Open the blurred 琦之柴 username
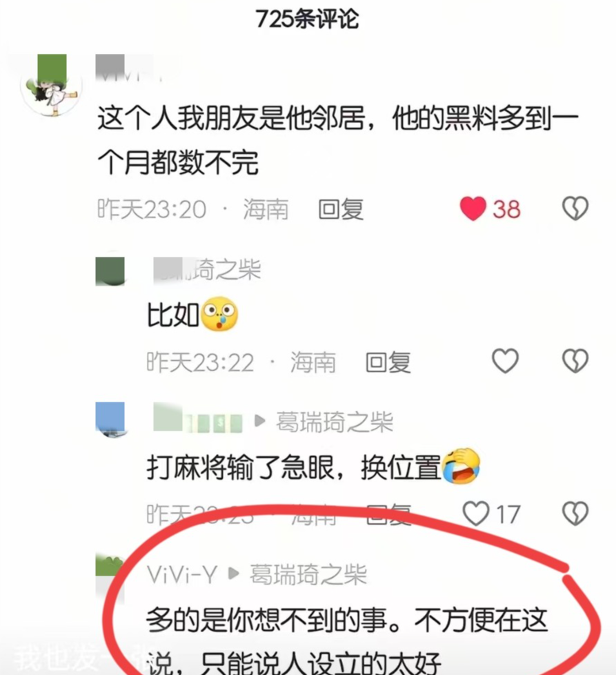 click(x=208, y=270)
